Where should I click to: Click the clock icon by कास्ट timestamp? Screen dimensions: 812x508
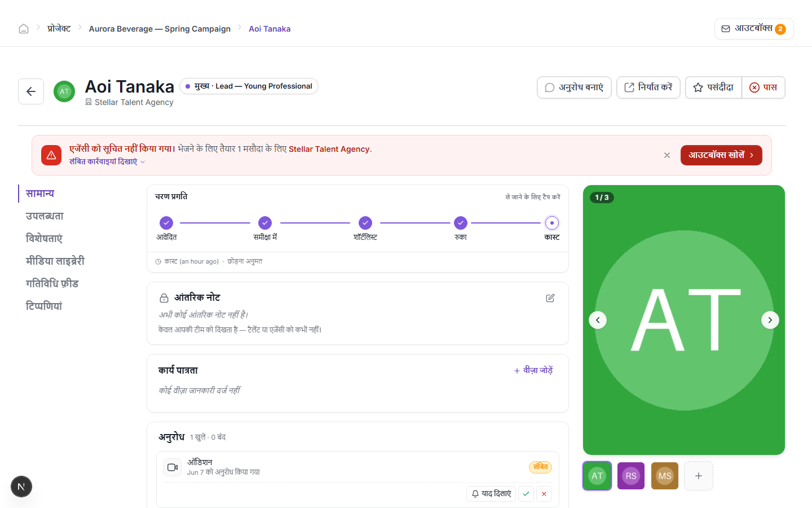[x=158, y=262]
